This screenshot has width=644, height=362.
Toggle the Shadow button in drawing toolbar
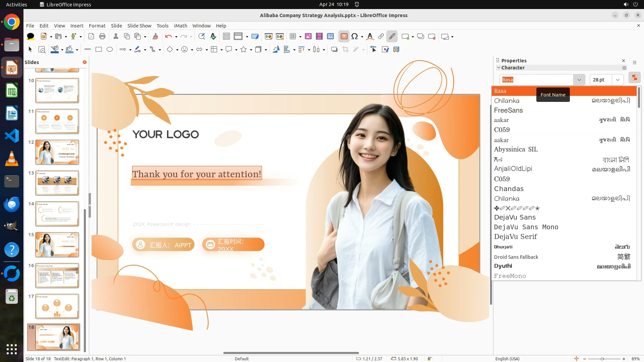pyautogui.click(x=334, y=50)
